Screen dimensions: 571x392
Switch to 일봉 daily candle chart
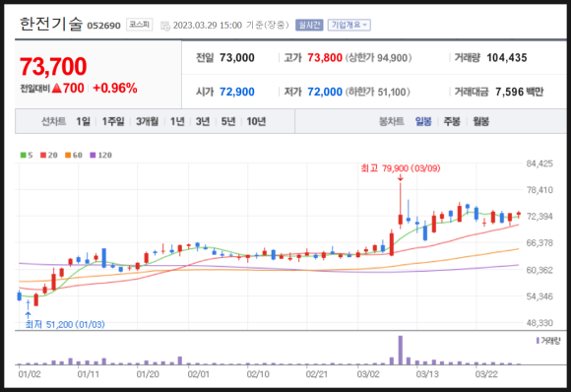[423, 121]
